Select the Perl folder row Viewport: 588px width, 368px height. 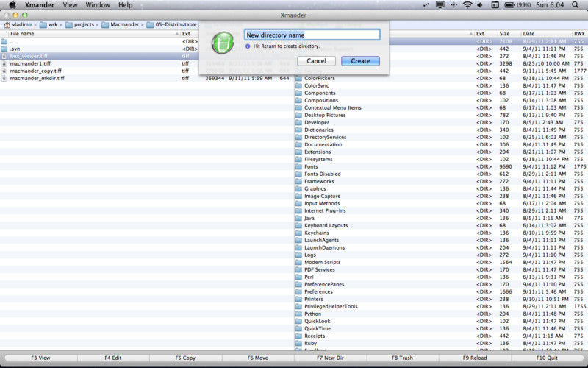(x=441, y=277)
